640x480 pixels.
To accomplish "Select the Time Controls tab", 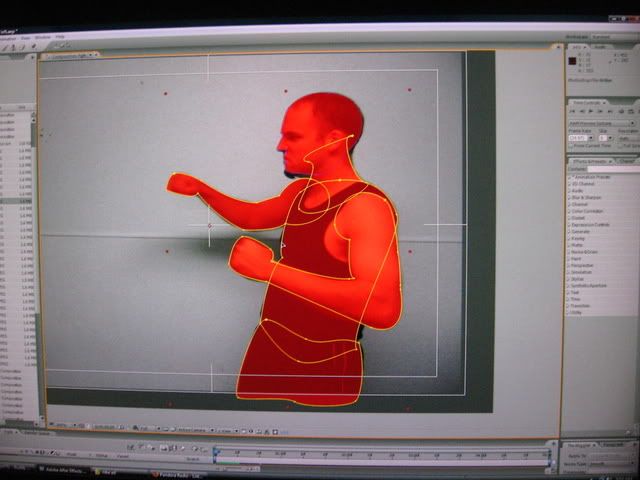I will click(x=587, y=103).
